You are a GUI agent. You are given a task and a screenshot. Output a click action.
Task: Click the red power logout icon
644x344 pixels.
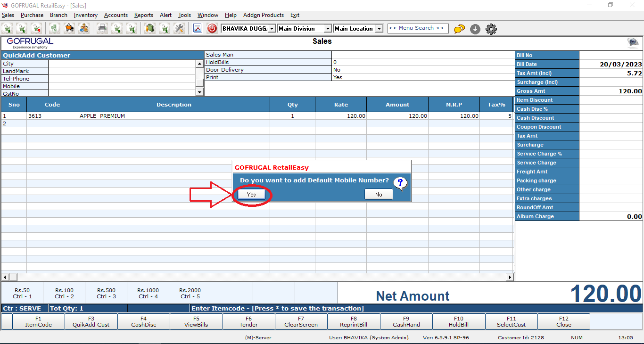coord(212,28)
